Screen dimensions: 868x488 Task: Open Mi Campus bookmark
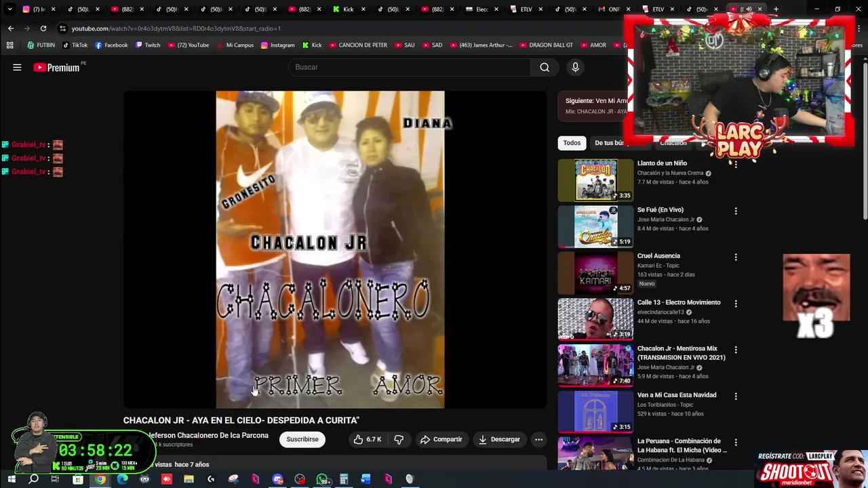(x=235, y=45)
